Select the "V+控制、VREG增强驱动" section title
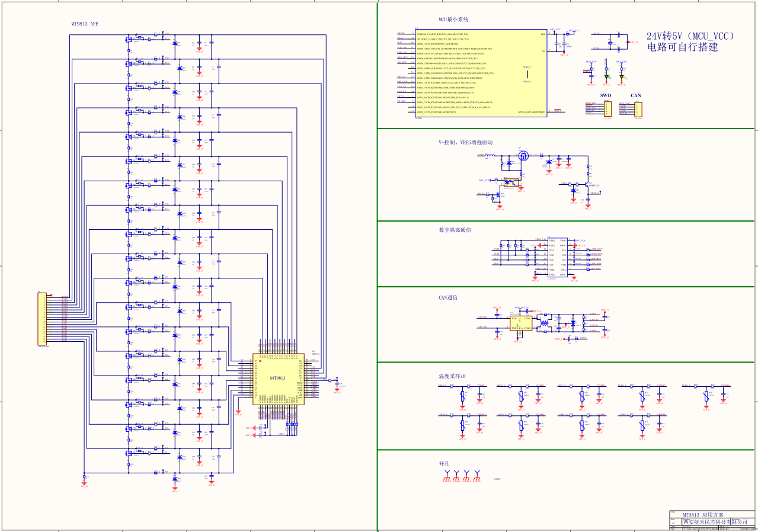 [x=465, y=143]
